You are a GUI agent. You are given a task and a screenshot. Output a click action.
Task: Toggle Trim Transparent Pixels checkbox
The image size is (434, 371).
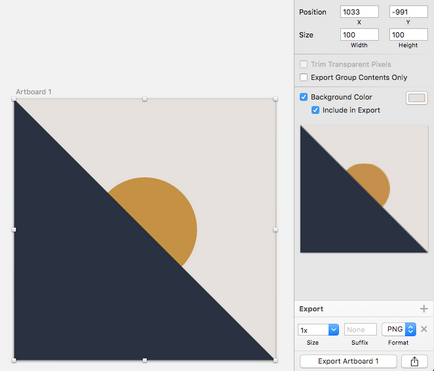[303, 64]
